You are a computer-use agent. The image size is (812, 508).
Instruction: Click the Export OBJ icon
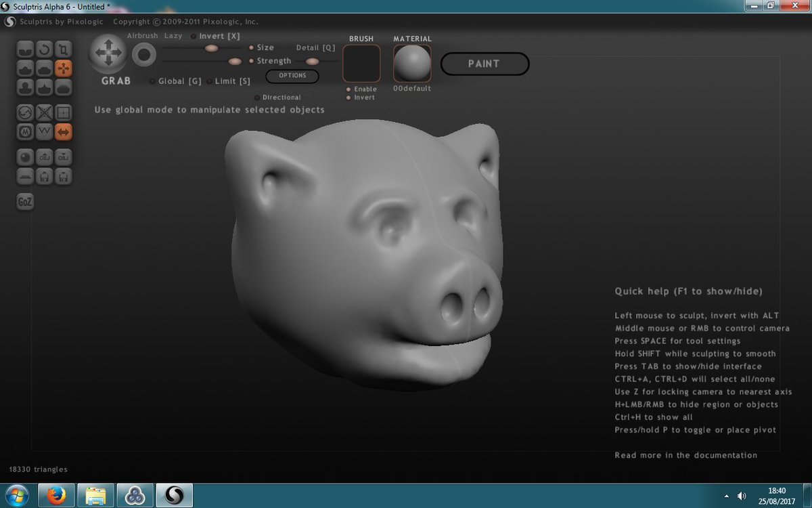pyautogui.click(x=64, y=157)
